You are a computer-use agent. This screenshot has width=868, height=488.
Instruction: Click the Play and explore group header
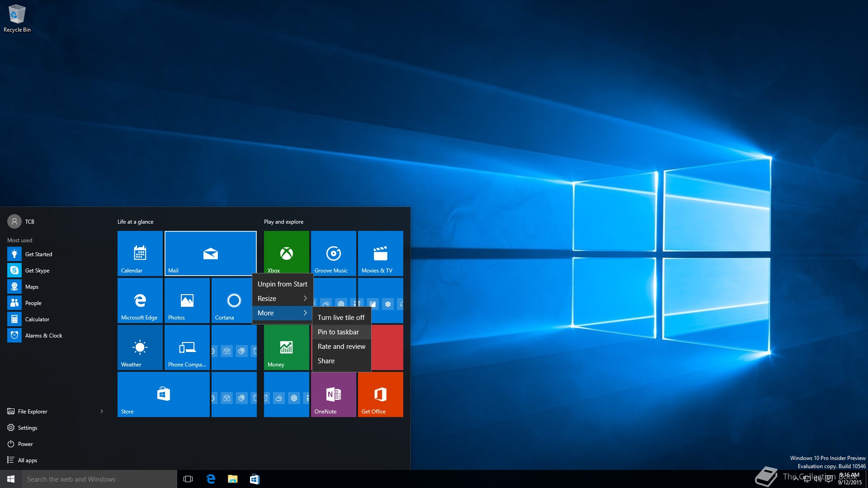(284, 221)
